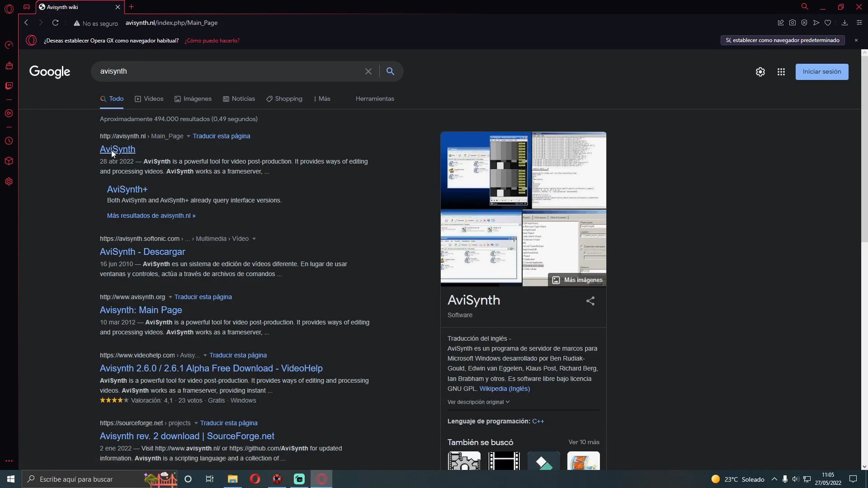868x488 pixels.
Task: Open AviSynth - Descargar result
Action: [142, 252]
